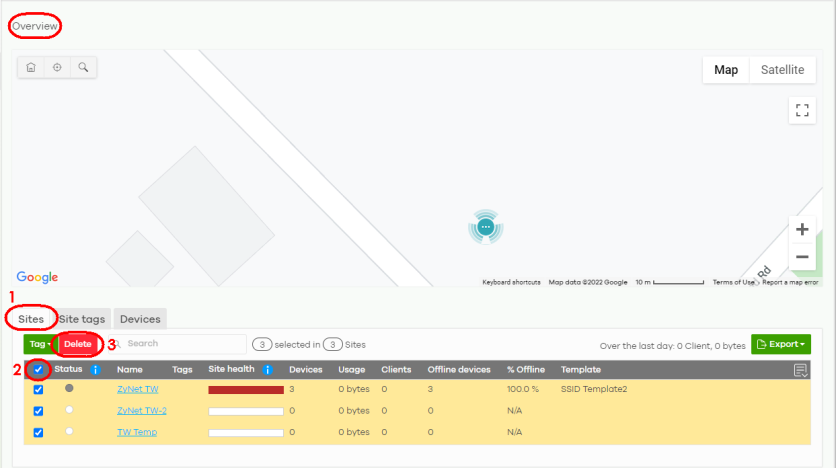Image resolution: width=836 pixels, height=468 pixels.
Task: Uncheck the TW Temp row checkbox
Action: click(x=38, y=432)
